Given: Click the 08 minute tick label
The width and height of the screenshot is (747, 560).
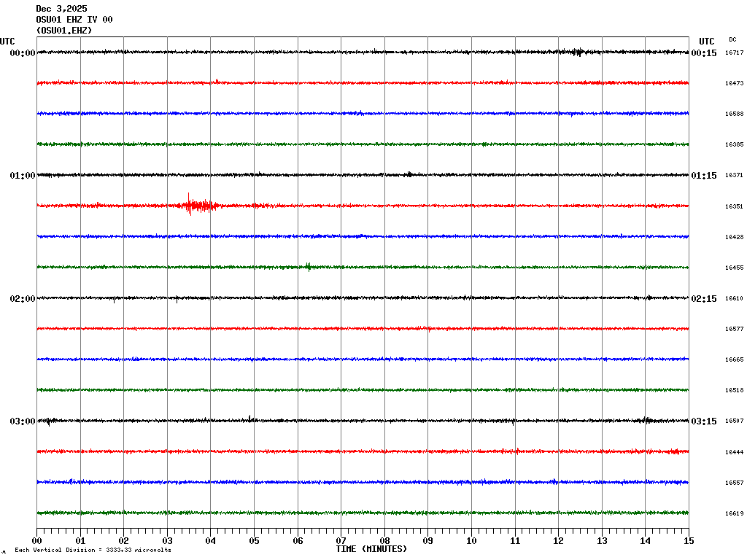Looking at the screenshot, I should tap(384, 541).
